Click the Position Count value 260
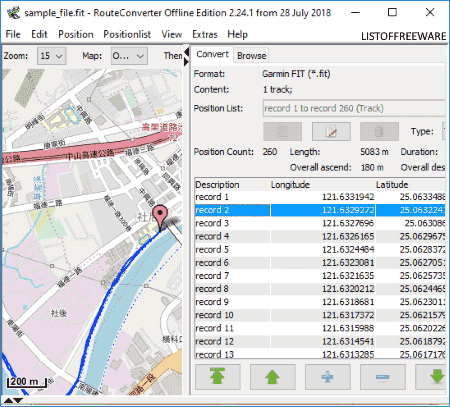The image size is (450, 407). pyautogui.click(x=270, y=152)
